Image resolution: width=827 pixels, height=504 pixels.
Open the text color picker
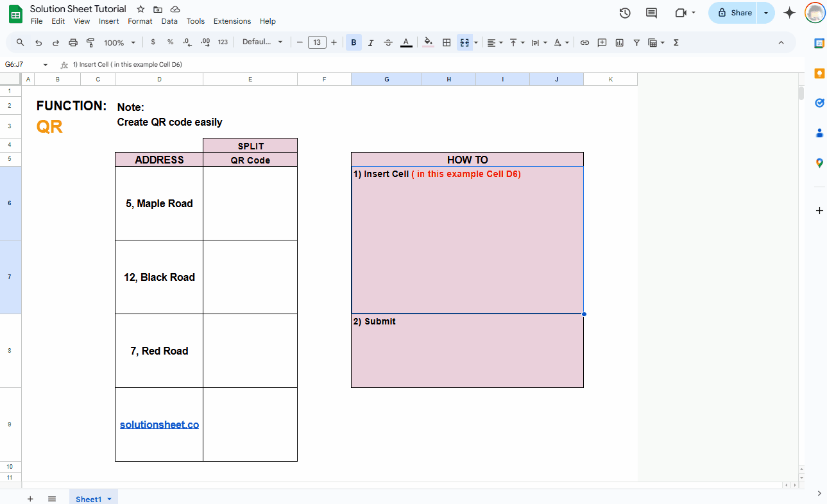pos(406,42)
